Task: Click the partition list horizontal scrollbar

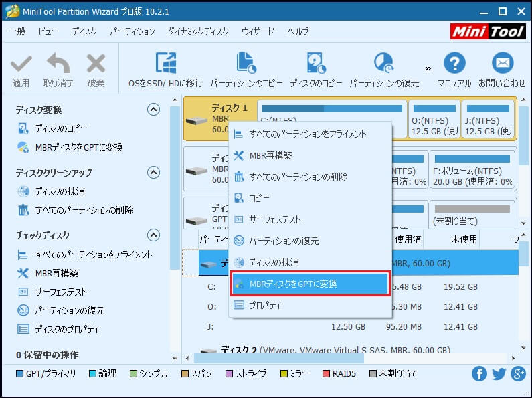Action: pos(279,358)
